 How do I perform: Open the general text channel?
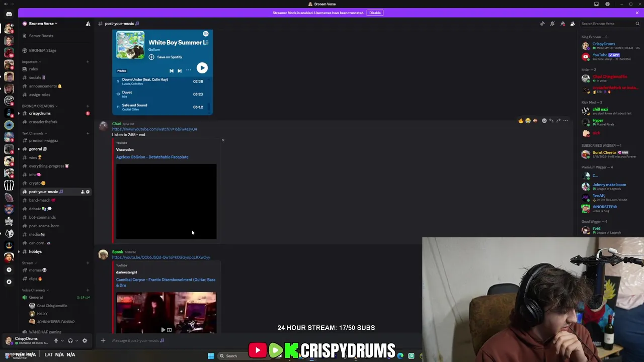[55, 149]
